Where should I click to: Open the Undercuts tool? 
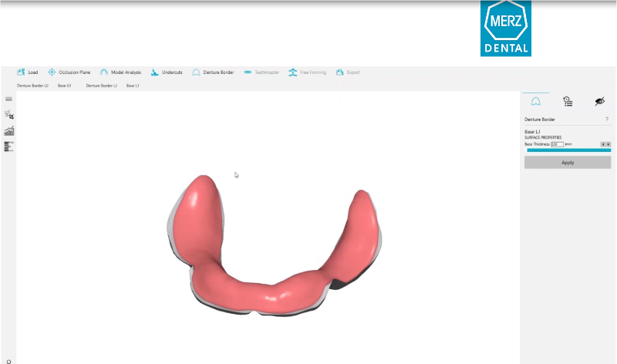click(x=155, y=72)
